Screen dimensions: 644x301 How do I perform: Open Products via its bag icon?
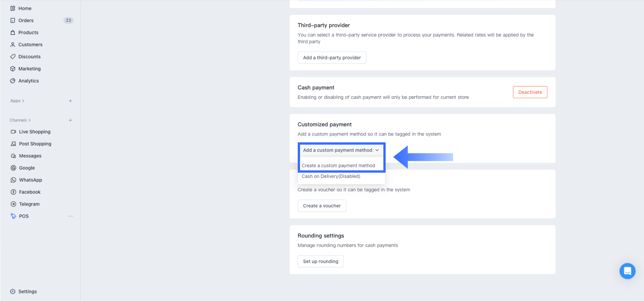coord(13,33)
